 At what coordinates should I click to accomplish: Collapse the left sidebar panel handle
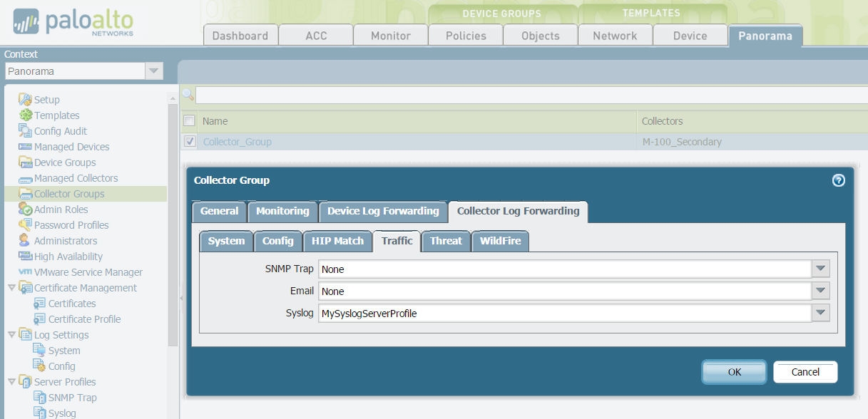point(181,299)
